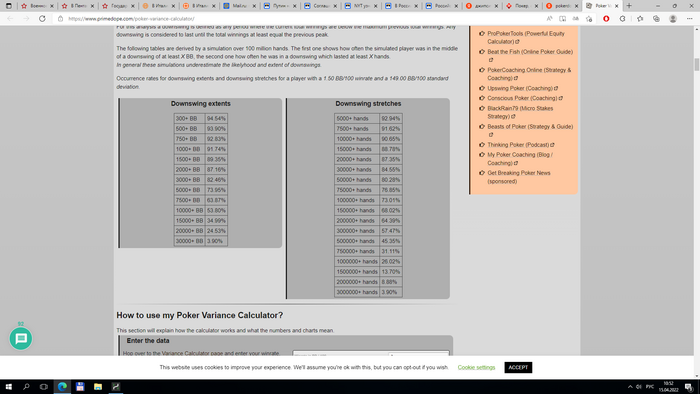700x394 pixels.
Task: Open Upswing Poker (Coaching) link
Action: coord(522,88)
